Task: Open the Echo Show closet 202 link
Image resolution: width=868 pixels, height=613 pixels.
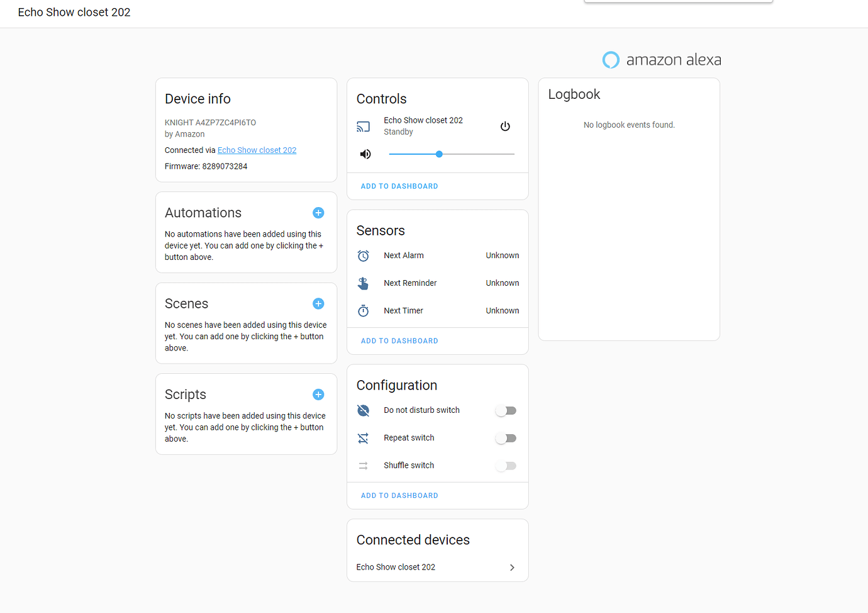Action: (x=257, y=150)
